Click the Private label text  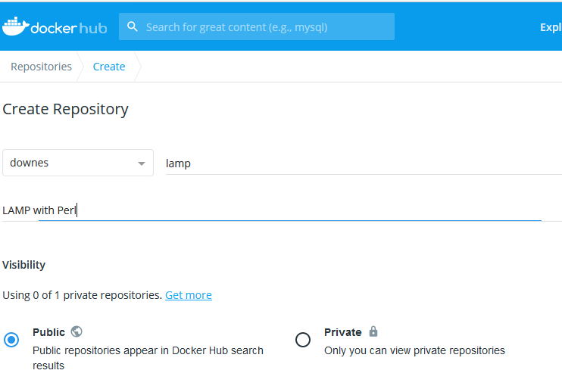tap(342, 332)
